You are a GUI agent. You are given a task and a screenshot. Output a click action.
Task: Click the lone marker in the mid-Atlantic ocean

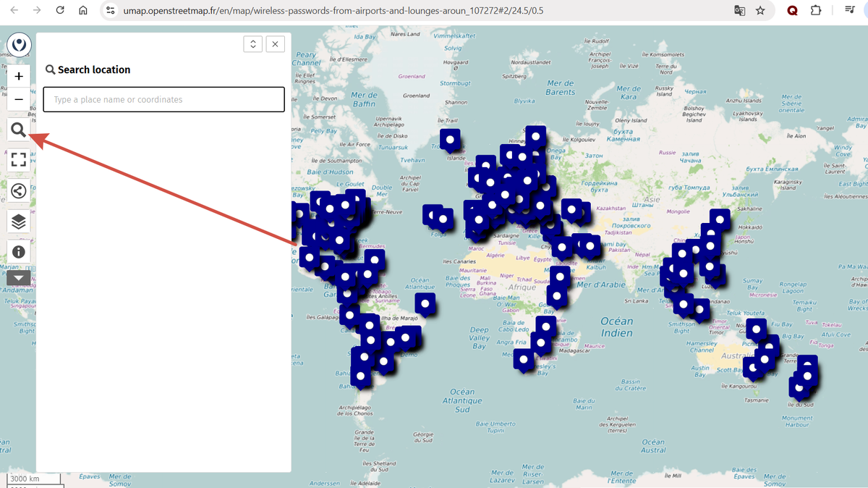425,303
